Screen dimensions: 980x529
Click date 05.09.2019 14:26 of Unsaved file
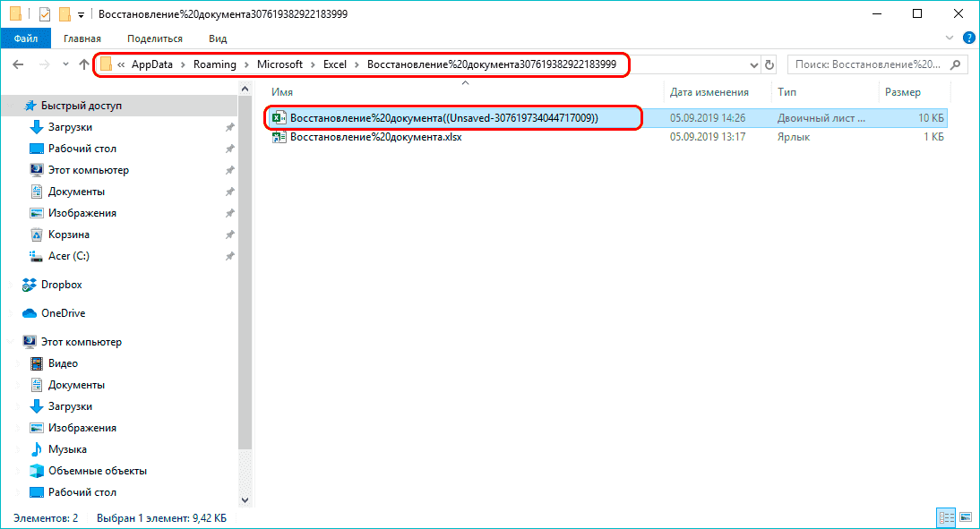(x=708, y=117)
